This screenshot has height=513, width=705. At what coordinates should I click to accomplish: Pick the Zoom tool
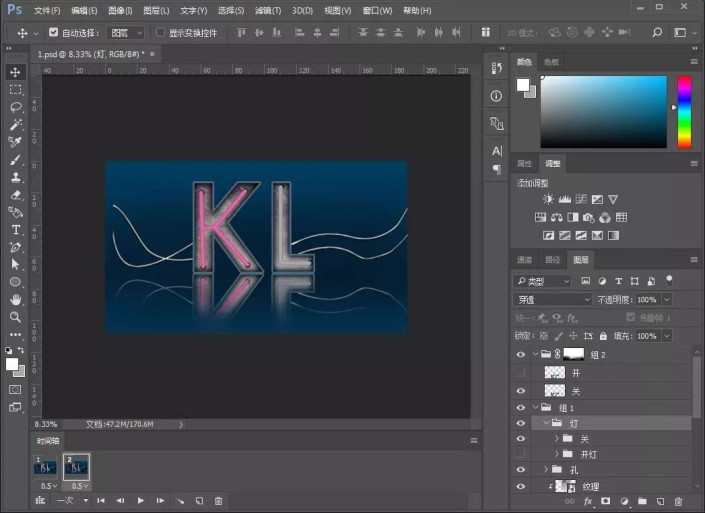click(x=16, y=316)
